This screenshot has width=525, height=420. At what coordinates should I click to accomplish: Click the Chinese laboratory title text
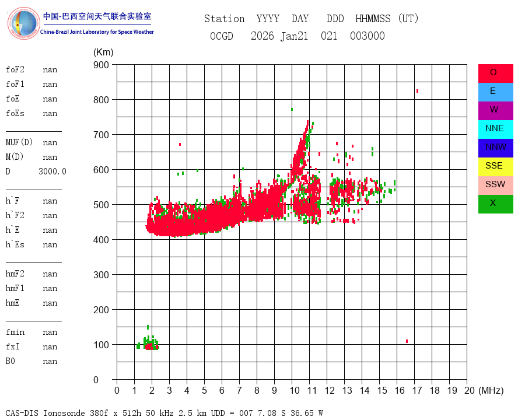click(x=97, y=16)
